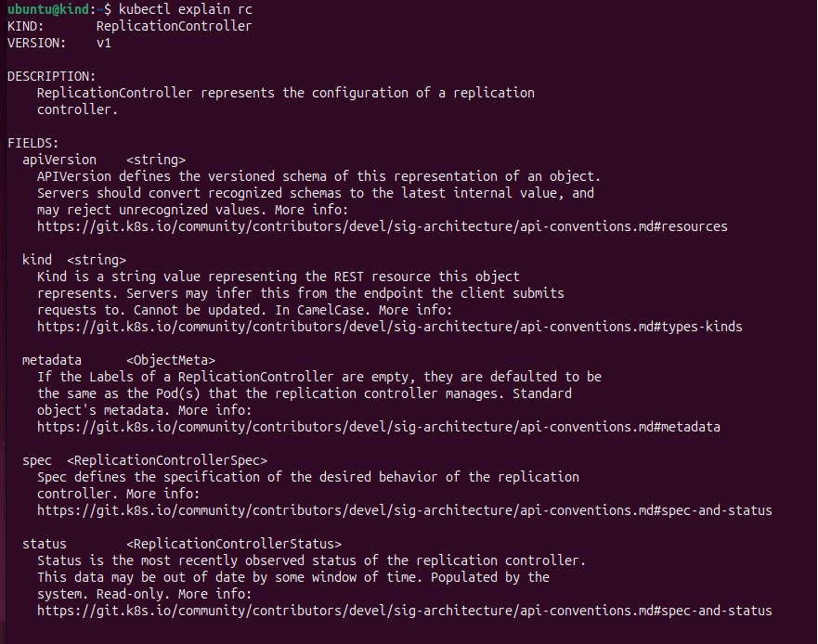Image resolution: width=818 pixels, height=644 pixels.
Task: Open the api-conventions.md#resources URL
Action: pyautogui.click(x=382, y=226)
